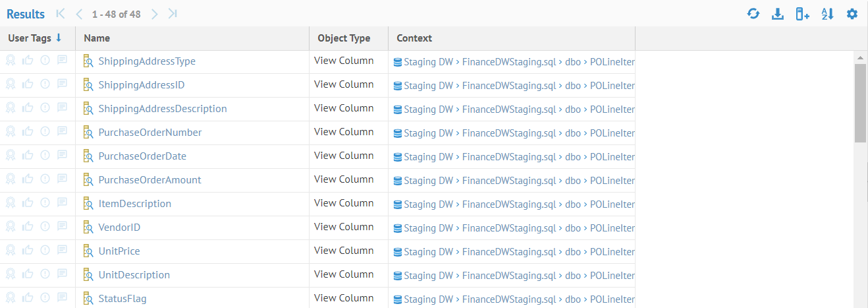Open the results settings gear
868x308 pixels.
tap(852, 14)
